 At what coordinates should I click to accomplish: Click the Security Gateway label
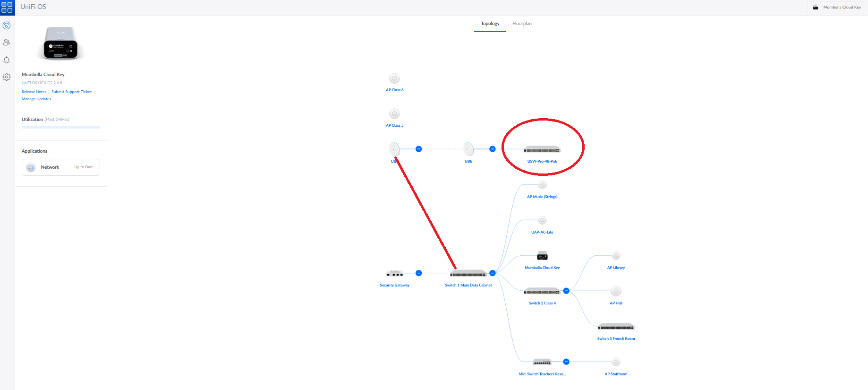(395, 285)
